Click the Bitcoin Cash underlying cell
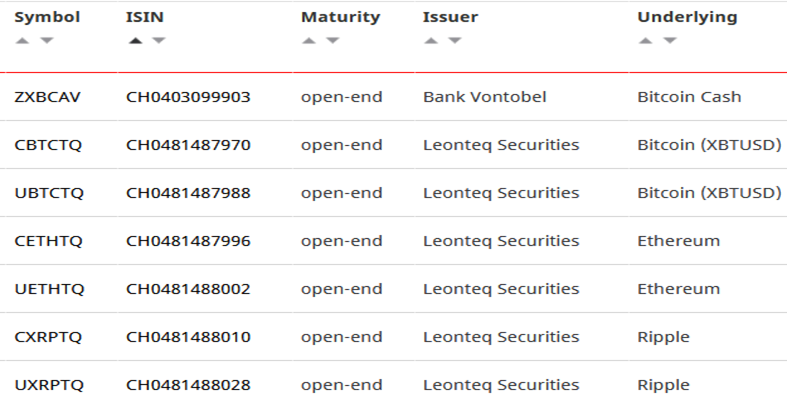 [x=689, y=97]
